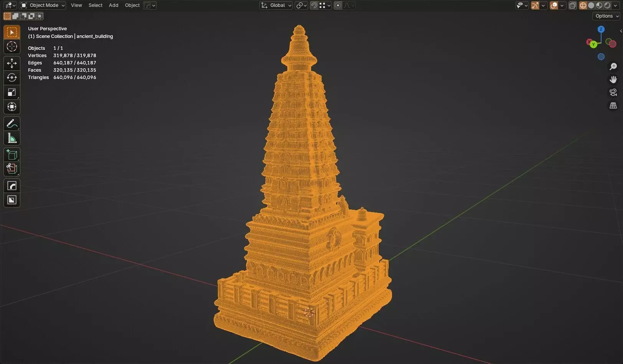Open the Object menu
The height and width of the screenshot is (364, 623).
pos(132,5)
